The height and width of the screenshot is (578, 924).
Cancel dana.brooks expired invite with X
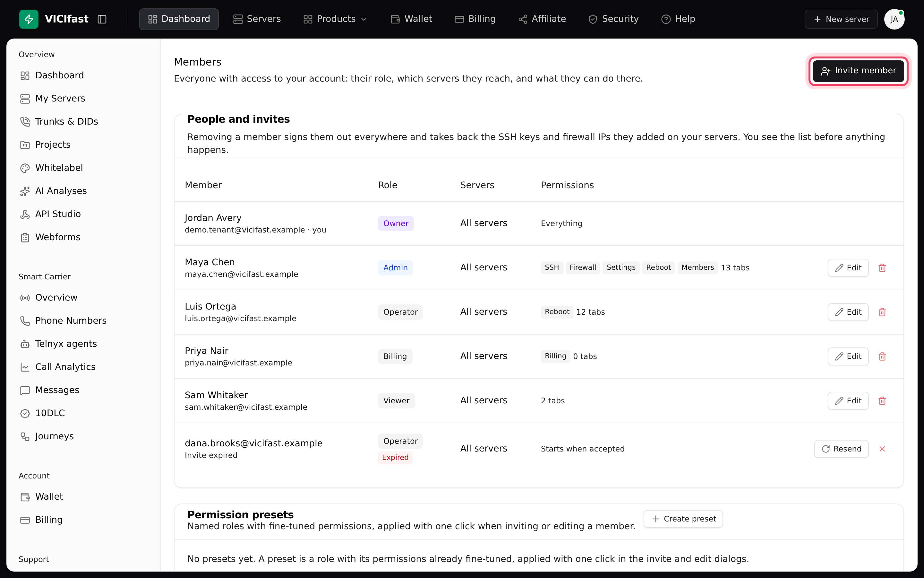click(882, 449)
